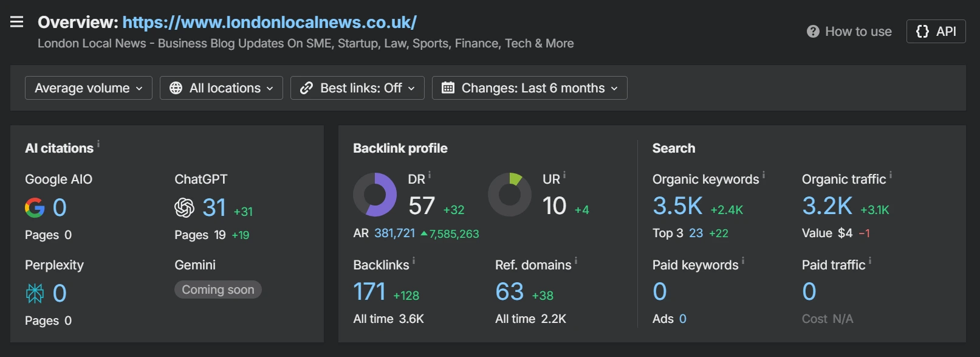Open the Ref. domains count 63

coord(510,291)
